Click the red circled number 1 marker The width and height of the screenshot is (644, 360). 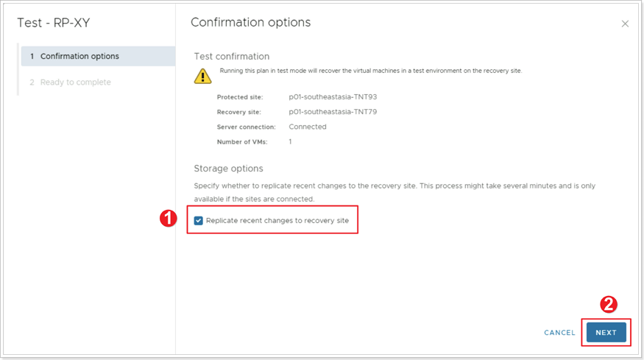click(169, 218)
